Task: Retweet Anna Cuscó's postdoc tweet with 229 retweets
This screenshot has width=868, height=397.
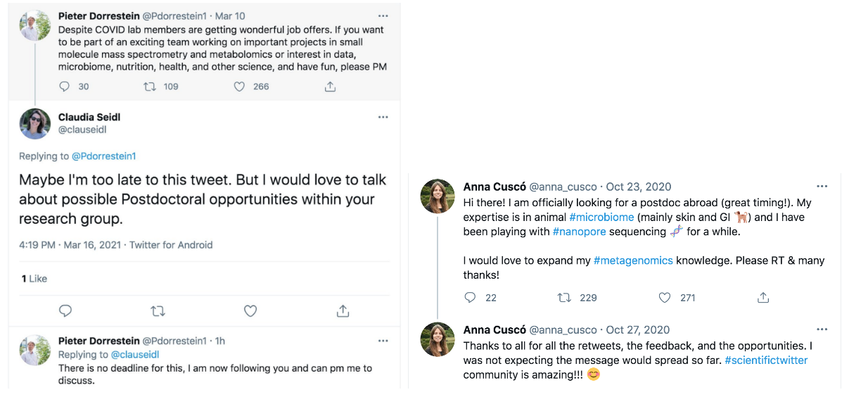Action: click(564, 298)
